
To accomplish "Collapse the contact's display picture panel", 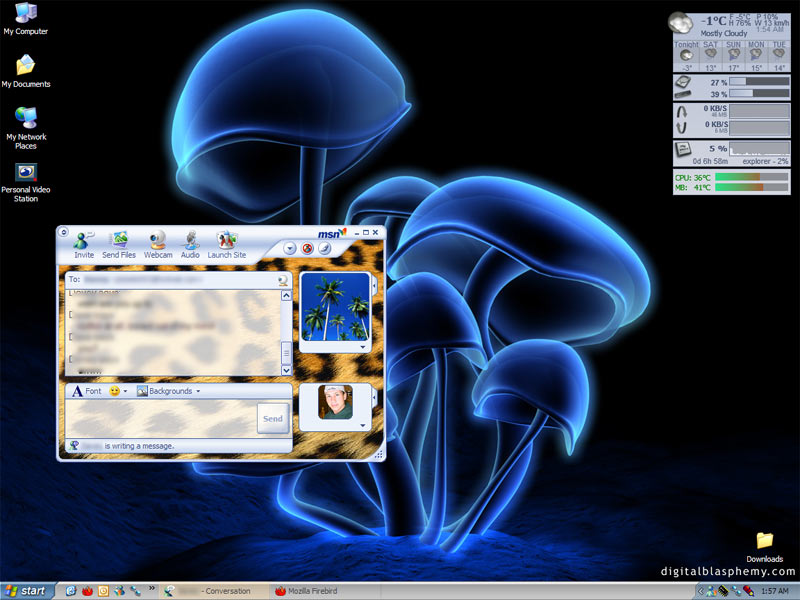I will pyautogui.click(x=374, y=287).
